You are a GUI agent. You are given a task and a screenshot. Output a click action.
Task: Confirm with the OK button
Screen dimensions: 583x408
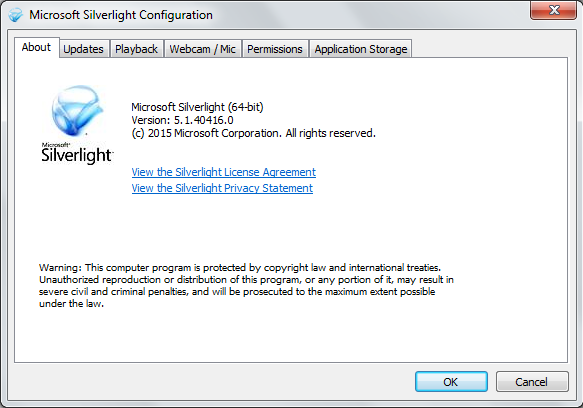451,382
